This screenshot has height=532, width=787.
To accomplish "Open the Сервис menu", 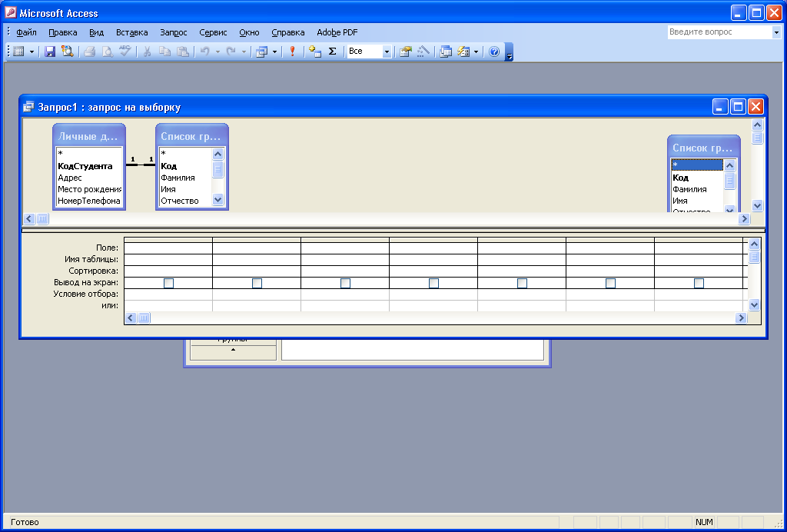I will click(x=213, y=32).
